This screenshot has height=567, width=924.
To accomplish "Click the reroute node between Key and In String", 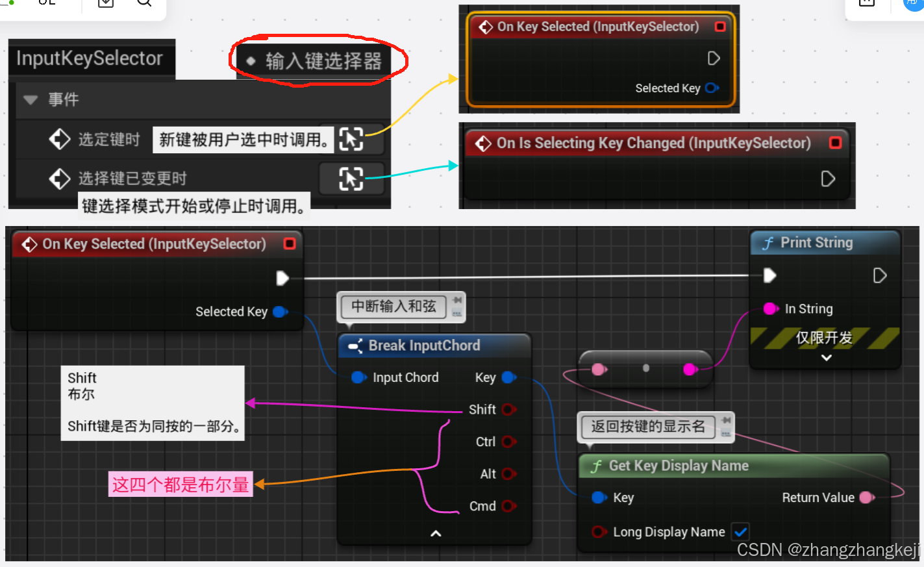I will [x=645, y=368].
